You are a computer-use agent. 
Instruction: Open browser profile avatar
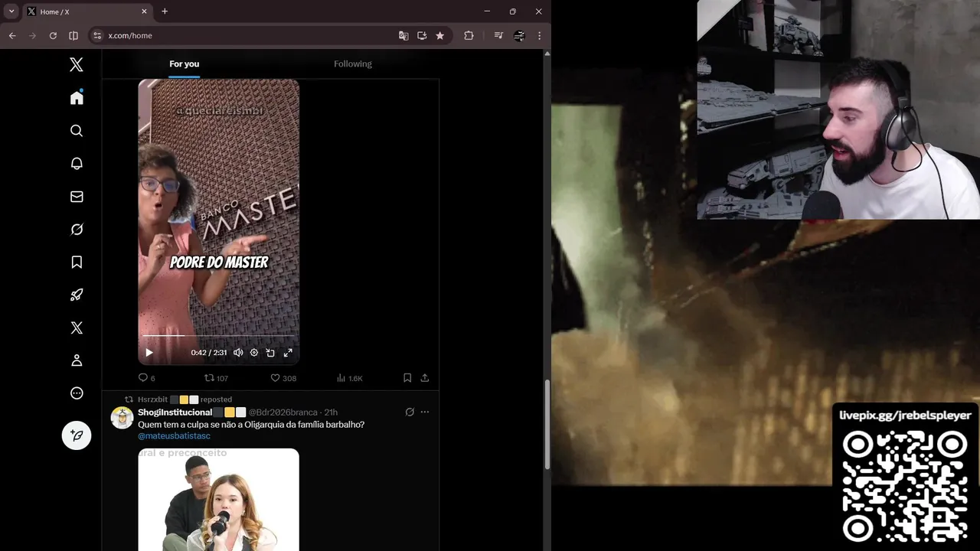519,35
